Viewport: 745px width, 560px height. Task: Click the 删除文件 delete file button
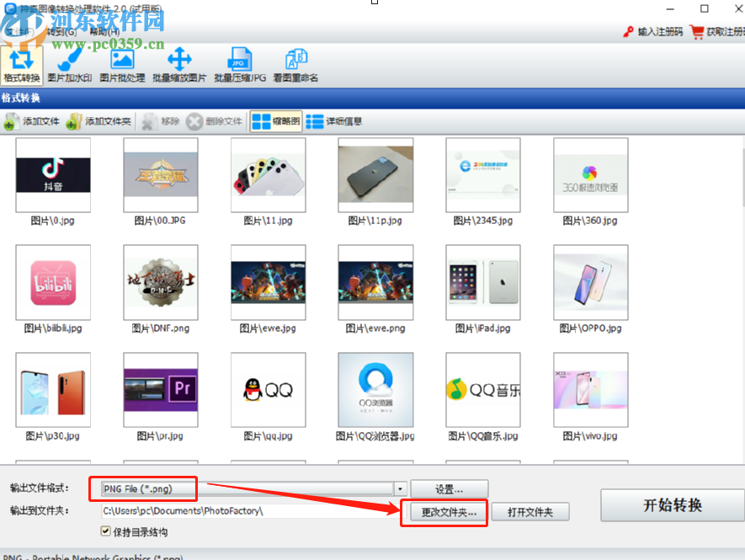[214, 122]
